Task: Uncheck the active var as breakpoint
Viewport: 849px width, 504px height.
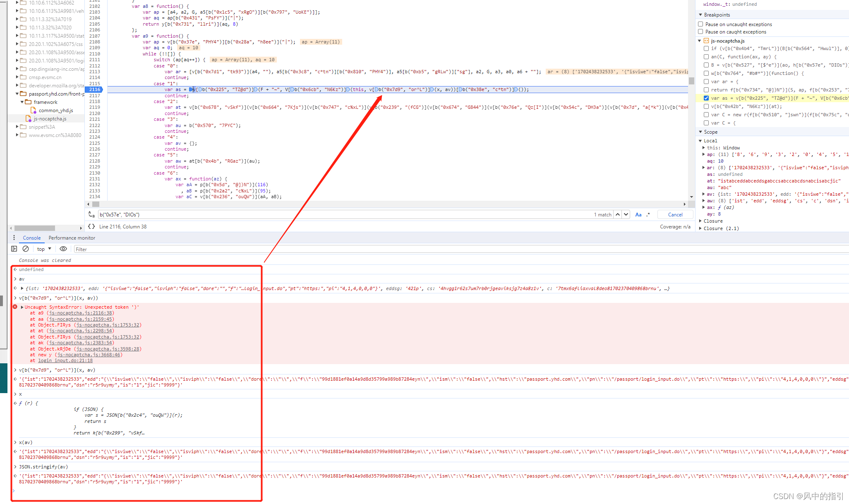Action: pos(706,98)
